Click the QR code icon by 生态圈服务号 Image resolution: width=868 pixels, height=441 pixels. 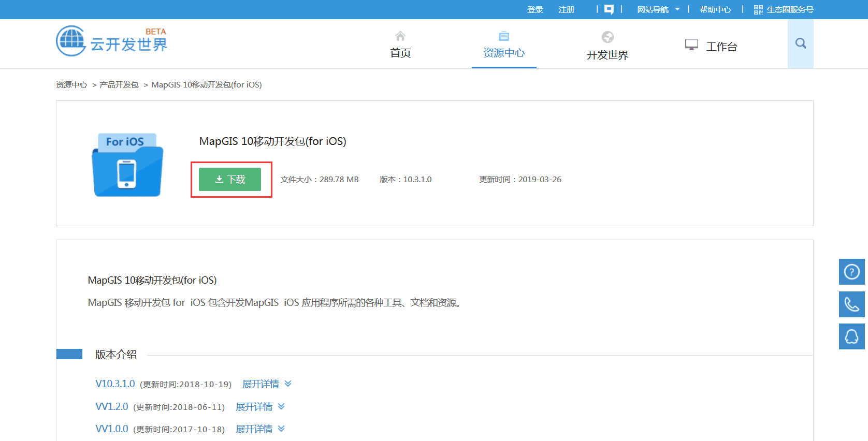(x=758, y=9)
